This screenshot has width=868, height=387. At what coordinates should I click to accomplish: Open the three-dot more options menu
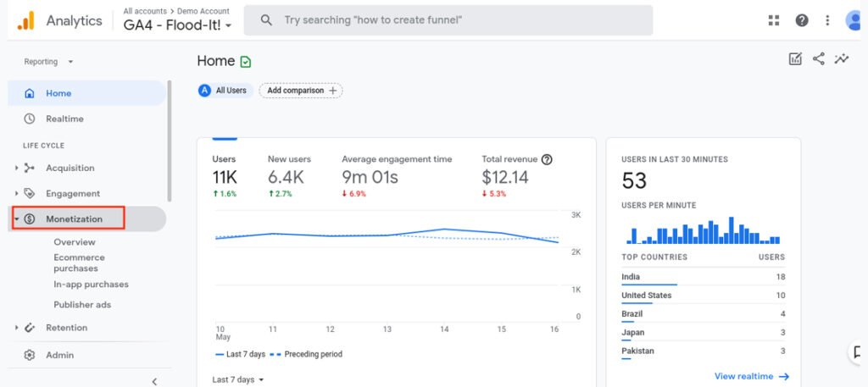tap(827, 20)
